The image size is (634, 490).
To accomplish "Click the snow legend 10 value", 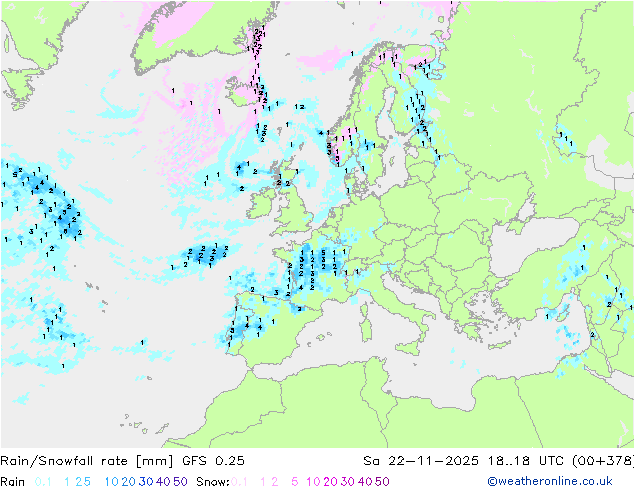I will point(313,482).
